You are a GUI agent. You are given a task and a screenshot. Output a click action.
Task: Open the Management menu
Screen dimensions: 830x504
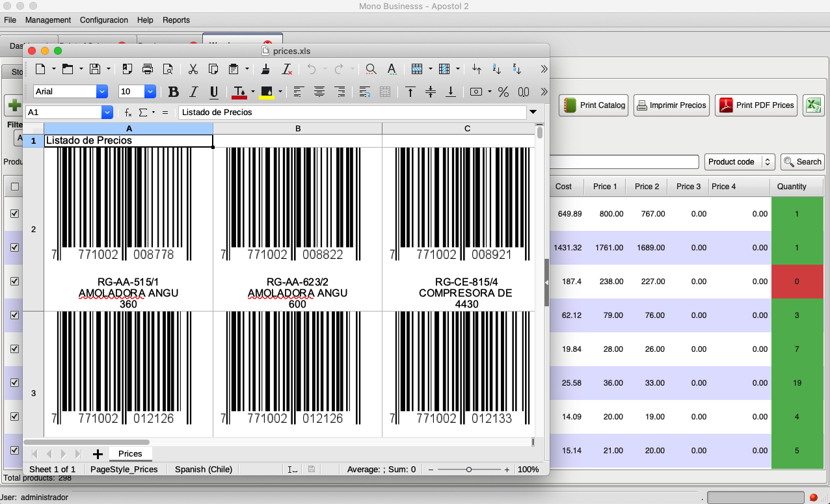pos(48,20)
